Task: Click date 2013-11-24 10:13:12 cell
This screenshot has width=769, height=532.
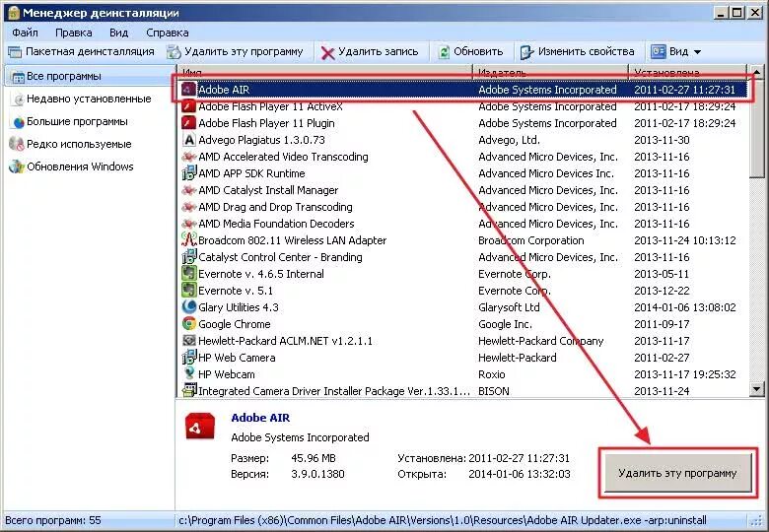Action: click(684, 240)
